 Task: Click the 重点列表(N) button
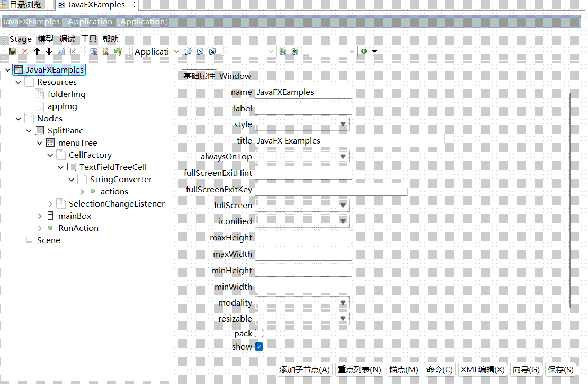359,369
